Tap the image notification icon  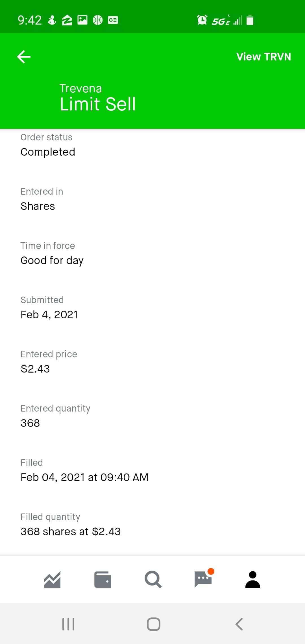click(x=82, y=20)
